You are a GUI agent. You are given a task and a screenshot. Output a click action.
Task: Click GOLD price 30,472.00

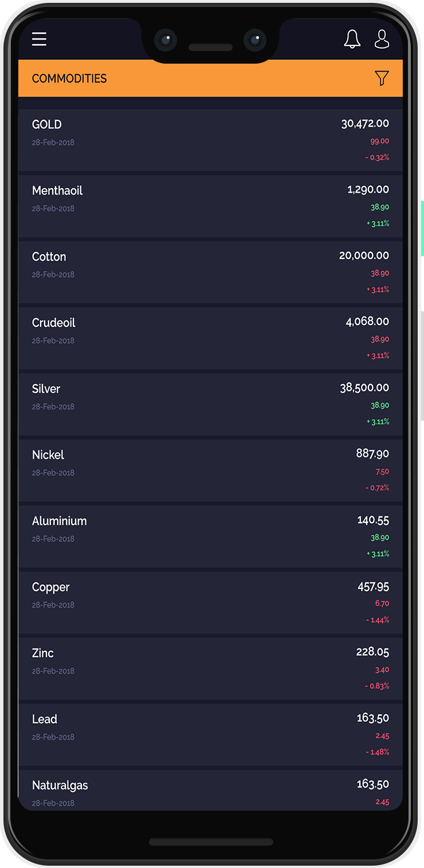tap(365, 123)
